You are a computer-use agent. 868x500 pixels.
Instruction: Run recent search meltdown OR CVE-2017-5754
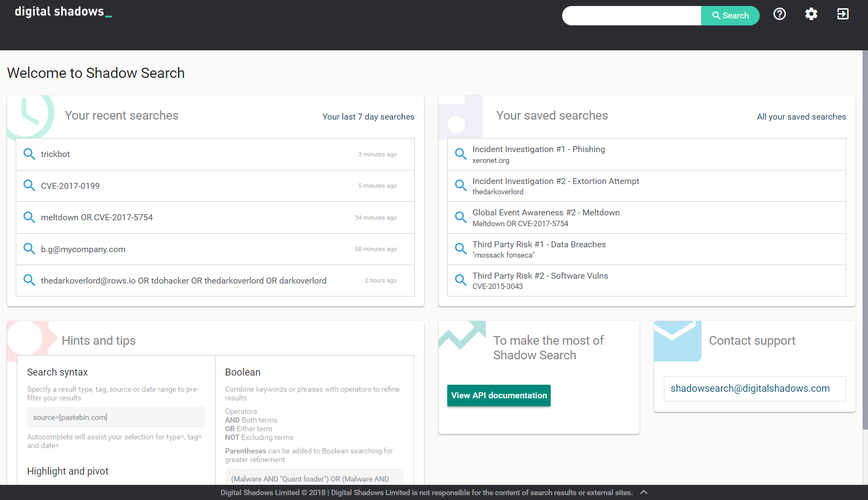(215, 218)
